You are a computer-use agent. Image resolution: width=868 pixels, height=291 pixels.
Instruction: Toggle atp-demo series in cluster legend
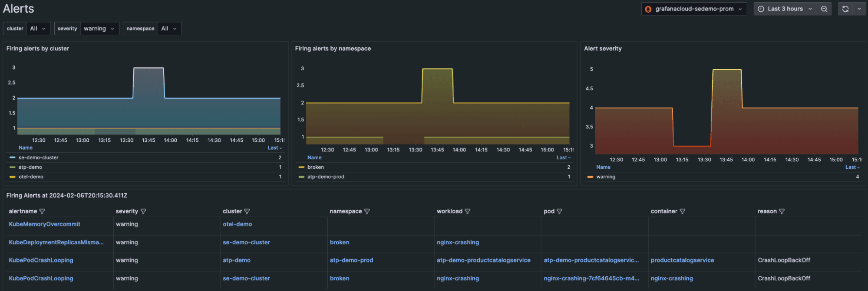pos(30,167)
